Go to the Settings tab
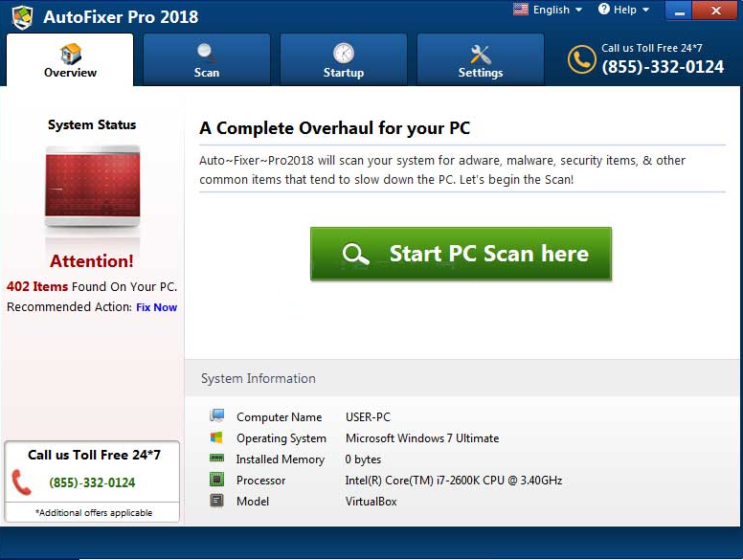Viewport: 743px width, 560px height. (480, 60)
